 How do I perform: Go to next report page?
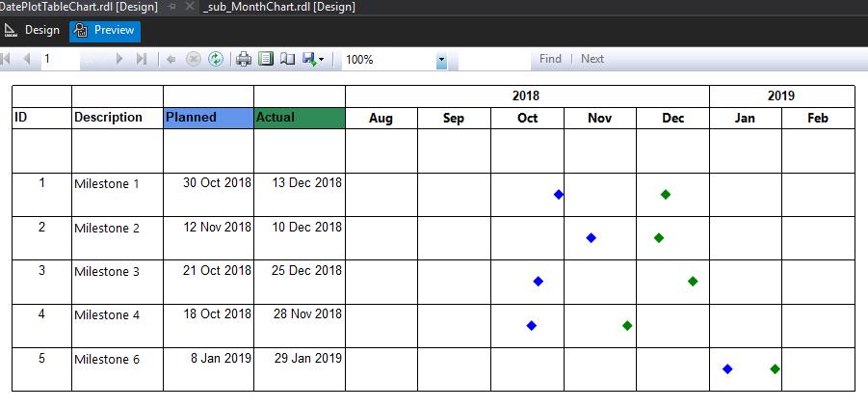pyautogui.click(x=119, y=59)
